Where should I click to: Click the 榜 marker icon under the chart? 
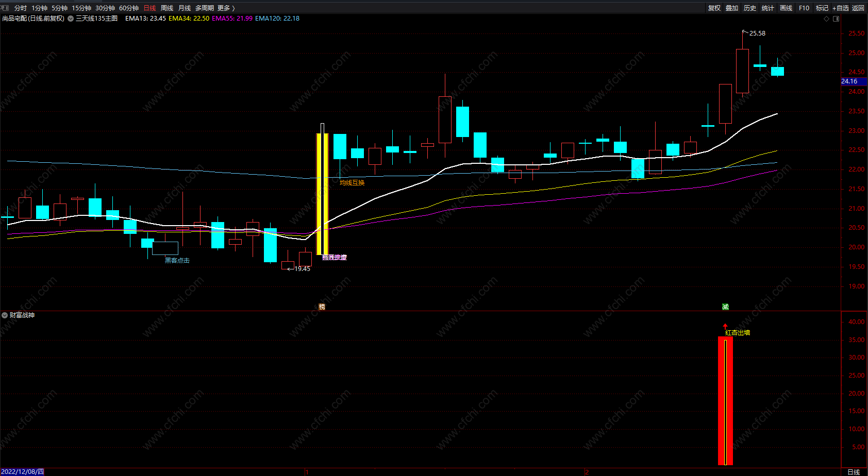(x=322, y=307)
